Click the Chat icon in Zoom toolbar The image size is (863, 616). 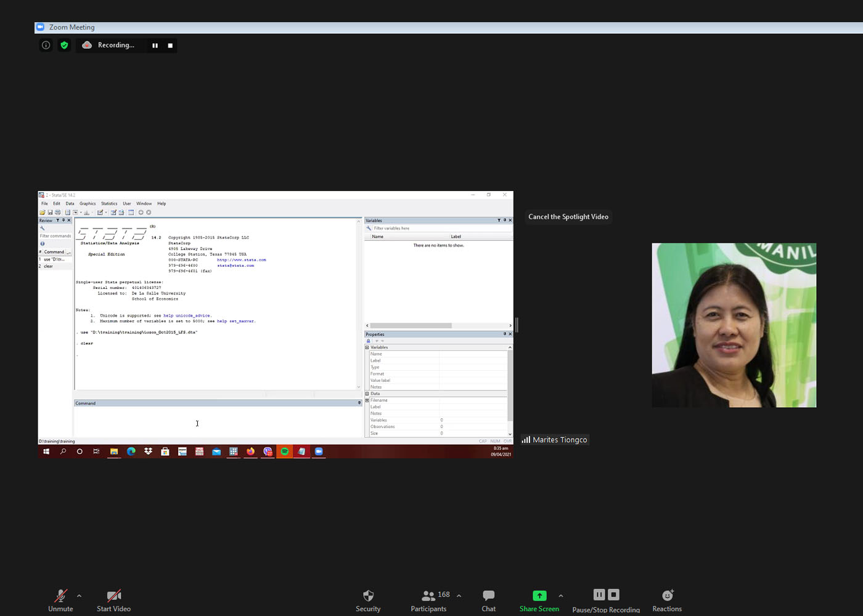click(x=488, y=596)
